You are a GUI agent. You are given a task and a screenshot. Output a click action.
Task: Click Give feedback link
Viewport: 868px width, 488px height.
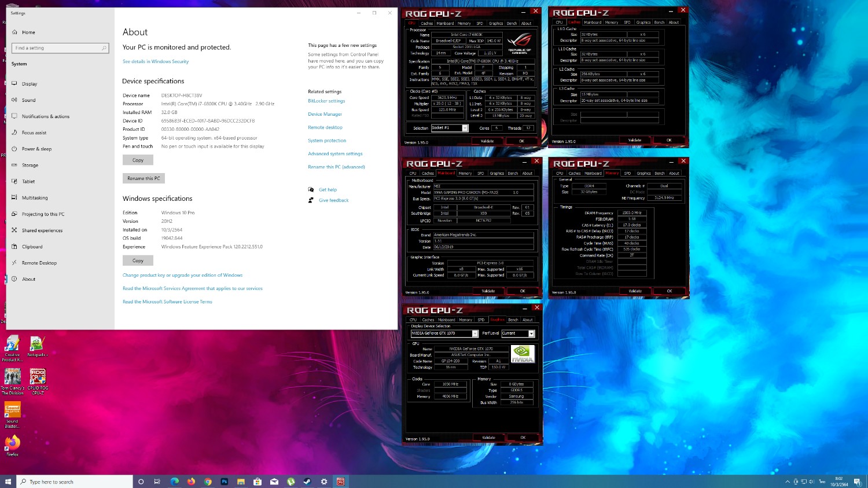(x=334, y=200)
